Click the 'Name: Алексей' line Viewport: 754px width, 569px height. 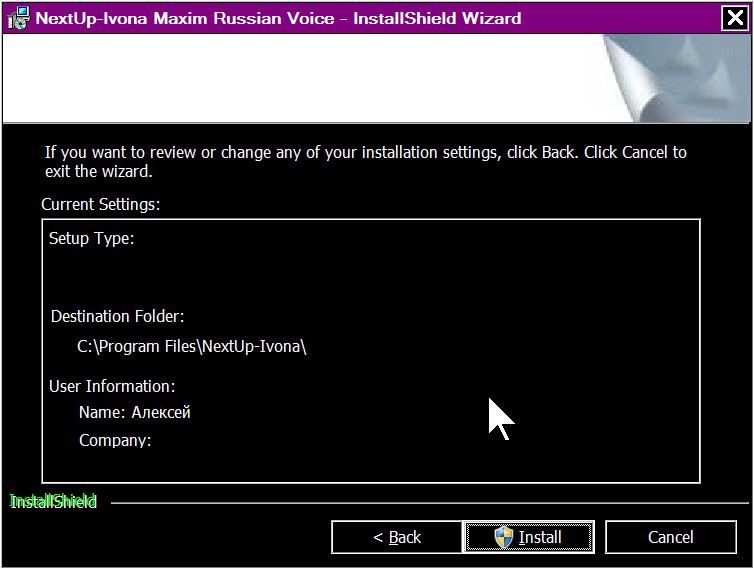pos(135,412)
